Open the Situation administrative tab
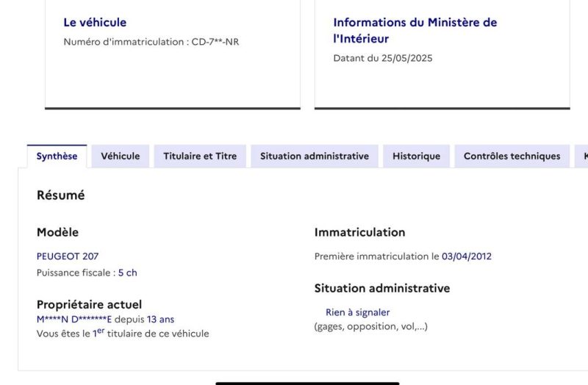Image resolution: width=588 pixels, height=385 pixels. coord(315,156)
